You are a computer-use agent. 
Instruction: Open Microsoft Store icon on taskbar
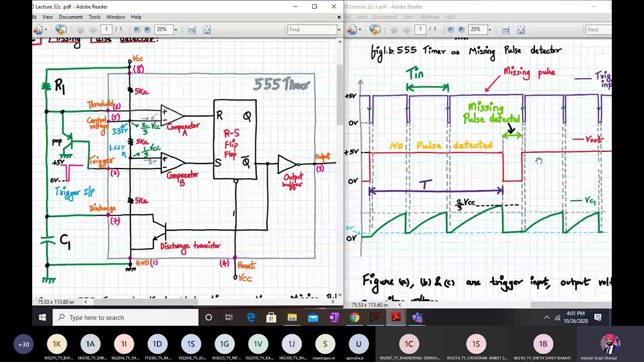click(271, 318)
